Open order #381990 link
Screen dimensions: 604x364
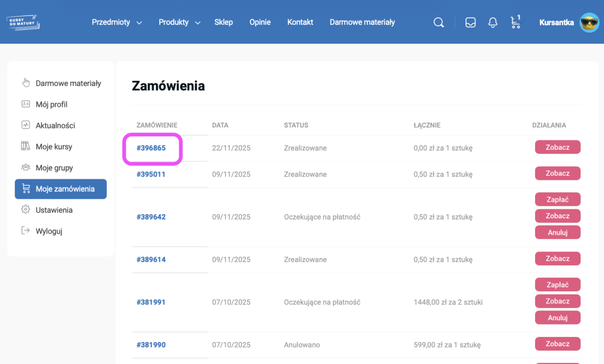[151, 345]
